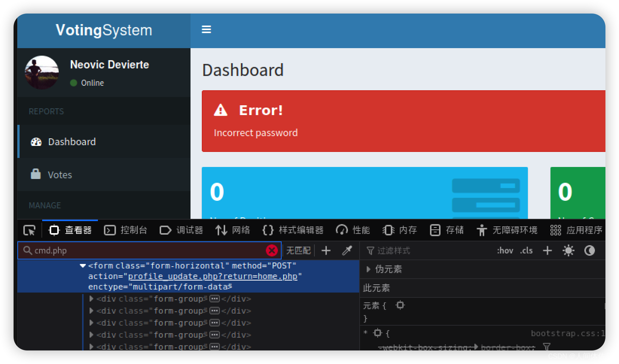This screenshot has width=619, height=364.
Task: Click the Votes lock icon
Action: tap(36, 174)
